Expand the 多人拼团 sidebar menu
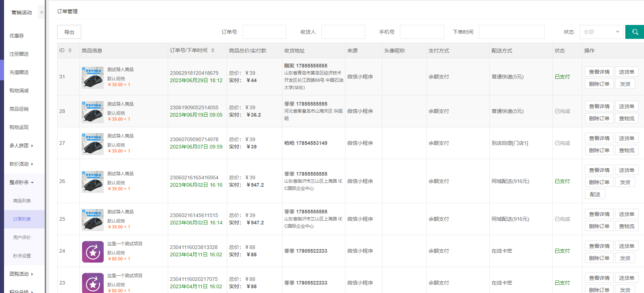The width and height of the screenshot is (644, 293). pyautogui.click(x=21, y=146)
